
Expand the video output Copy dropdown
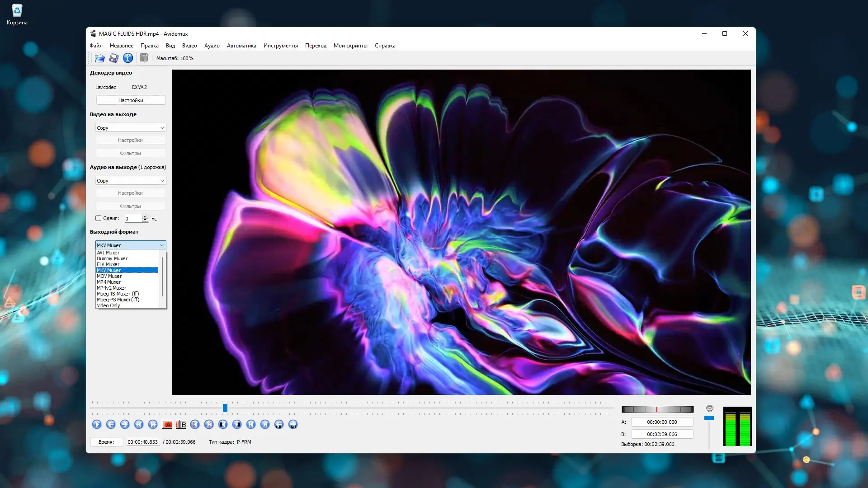click(130, 128)
